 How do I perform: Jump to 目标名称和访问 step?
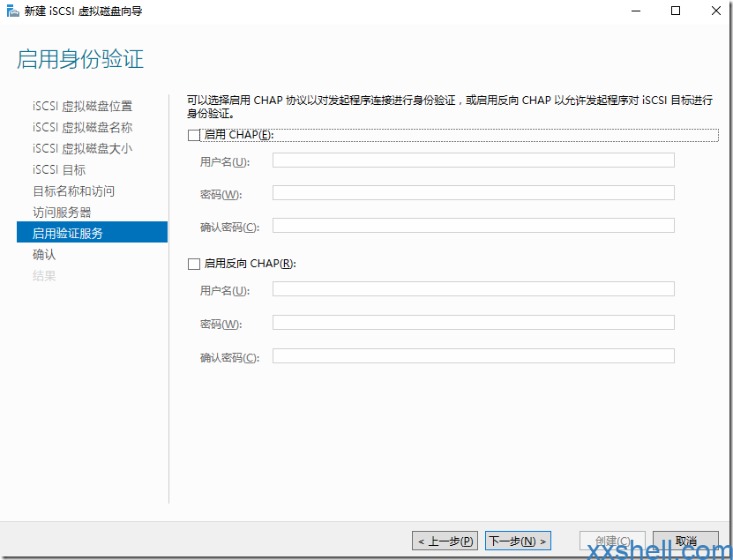74,191
